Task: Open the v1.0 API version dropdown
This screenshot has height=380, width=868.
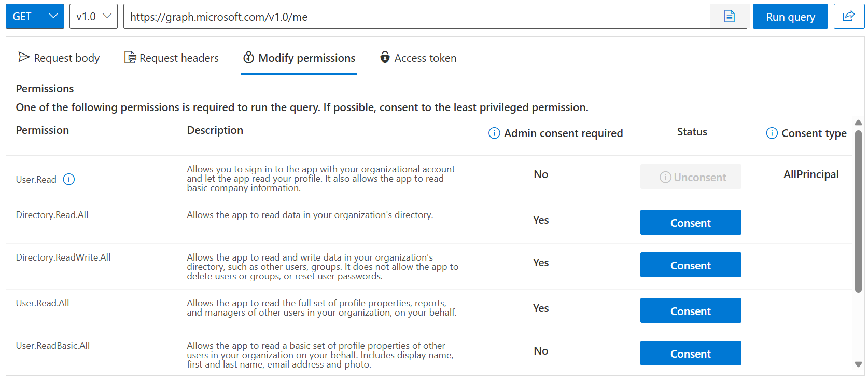Action: [93, 16]
